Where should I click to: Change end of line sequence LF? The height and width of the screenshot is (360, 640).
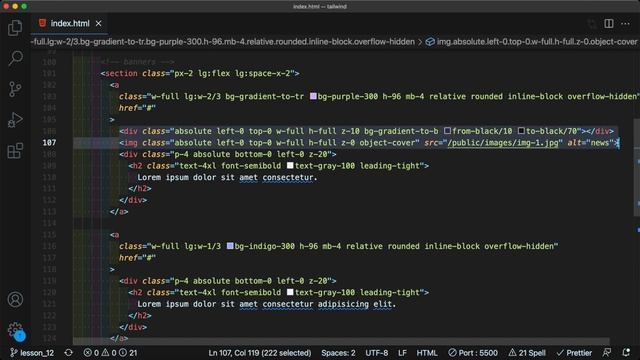[x=402, y=353]
